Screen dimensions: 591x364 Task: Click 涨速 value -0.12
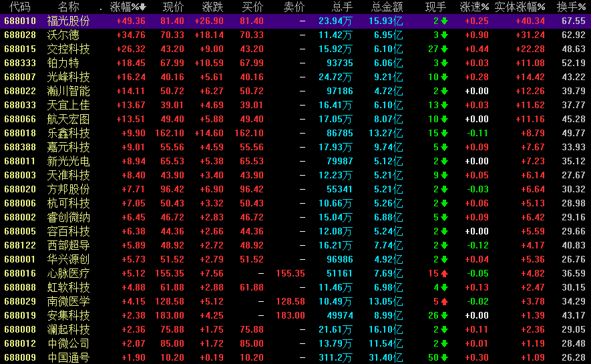tap(477, 245)
